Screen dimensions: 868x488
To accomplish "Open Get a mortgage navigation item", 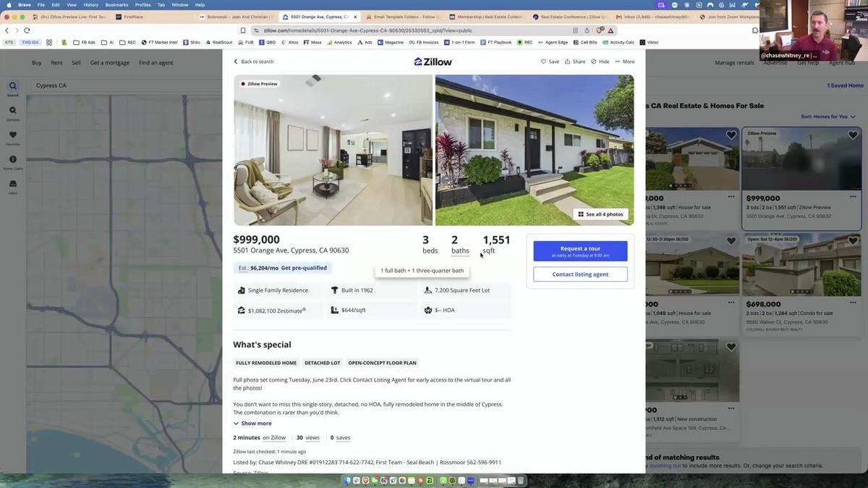I will [110, 63].
